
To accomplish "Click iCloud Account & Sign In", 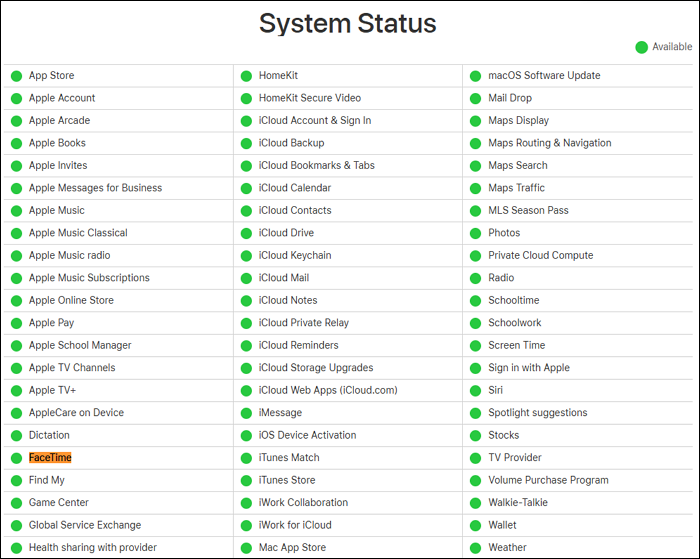I will point(315,121).
